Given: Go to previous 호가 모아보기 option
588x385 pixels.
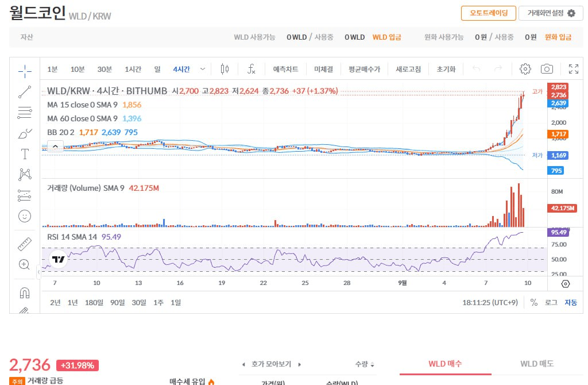Looking at the screenshot, I should (x=243, y=364).
